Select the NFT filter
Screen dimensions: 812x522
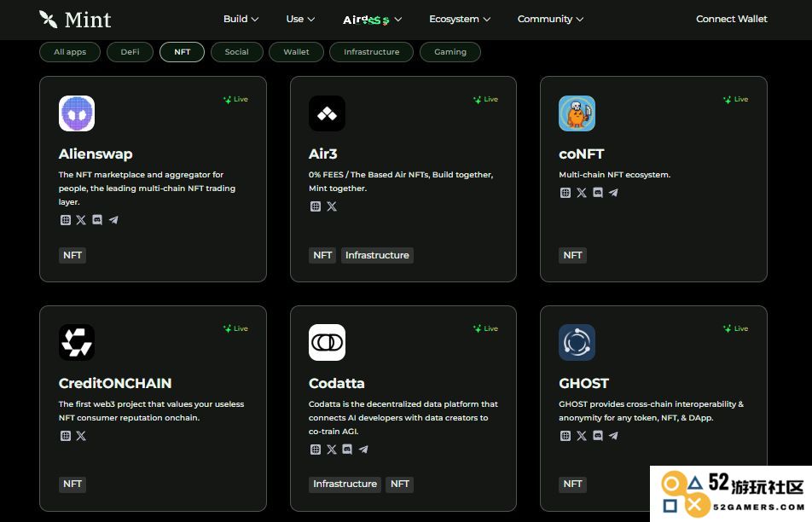pos(183,52)
